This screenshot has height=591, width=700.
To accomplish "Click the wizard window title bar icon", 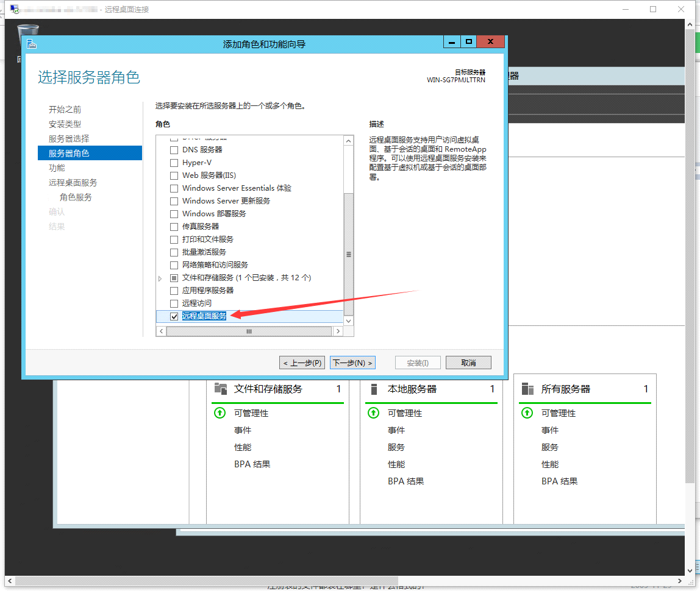I will 32,43.
